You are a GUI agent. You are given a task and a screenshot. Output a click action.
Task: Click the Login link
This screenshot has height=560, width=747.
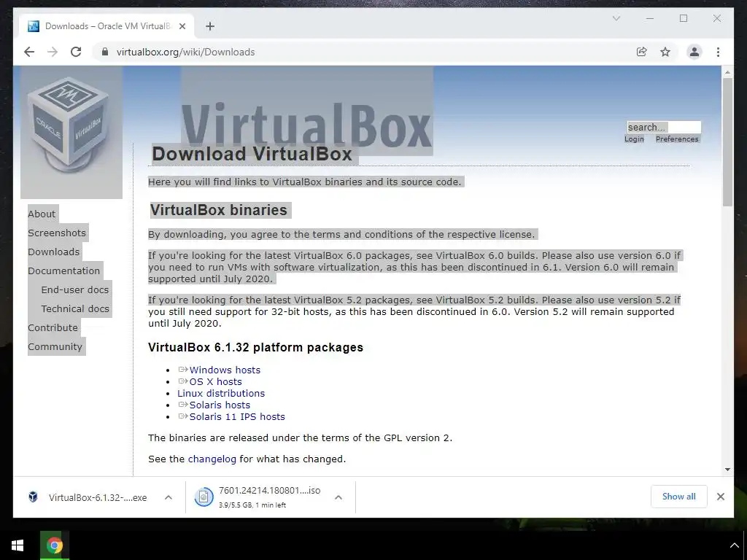point(634,139)
